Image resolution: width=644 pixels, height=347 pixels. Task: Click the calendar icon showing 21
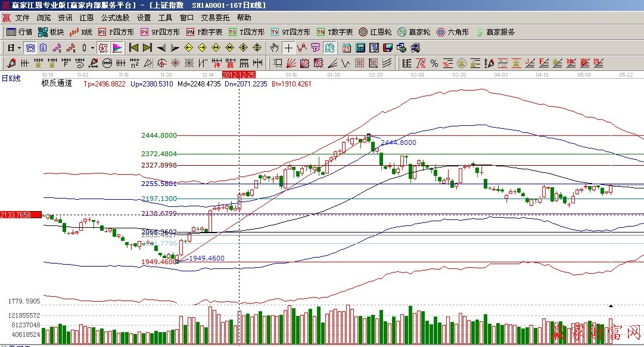[346, 48]
